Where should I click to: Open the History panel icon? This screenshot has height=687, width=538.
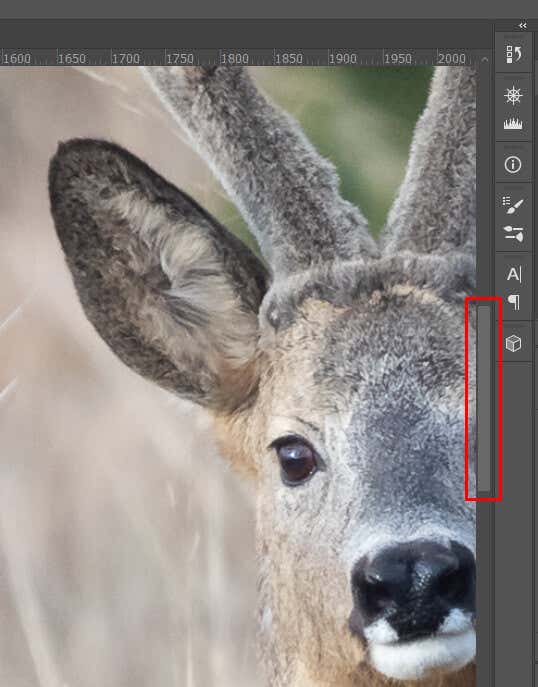pyautogui.click(x=513, y=54)
